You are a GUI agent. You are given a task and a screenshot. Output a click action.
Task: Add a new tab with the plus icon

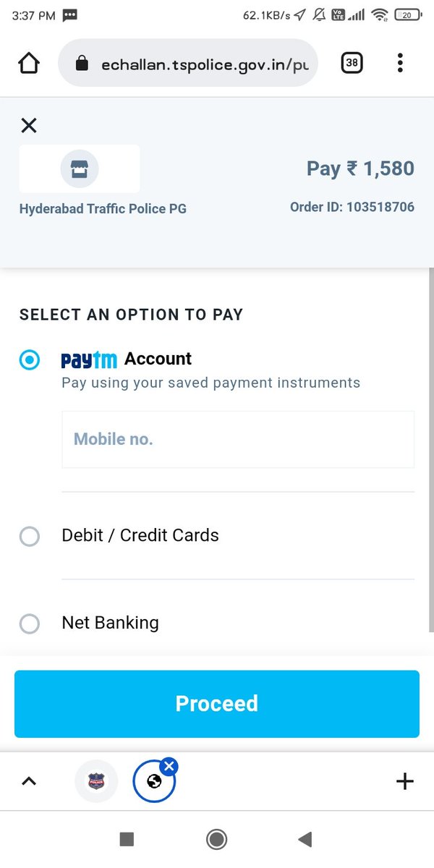coord(405,781)
